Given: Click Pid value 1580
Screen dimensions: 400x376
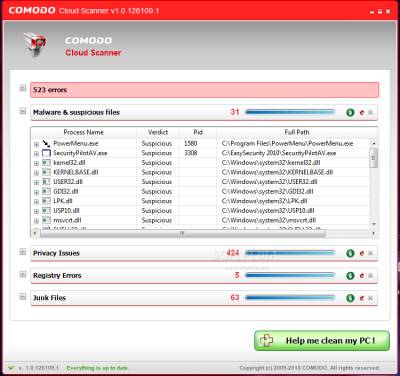Looking at the screenshot, I should 190,143.
